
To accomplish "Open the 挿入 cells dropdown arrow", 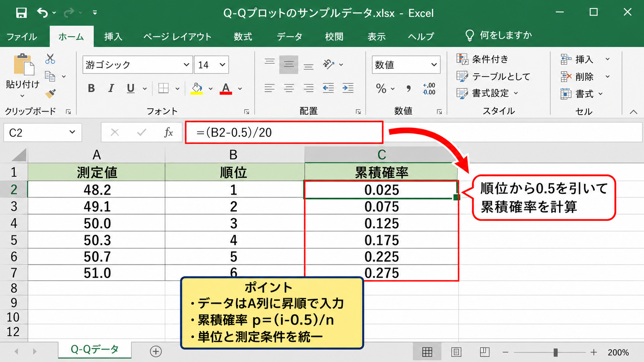I will (607, 59).
